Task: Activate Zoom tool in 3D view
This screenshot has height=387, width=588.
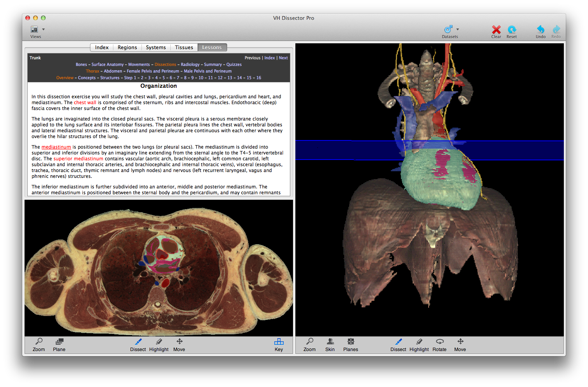Action: [309, 344]
